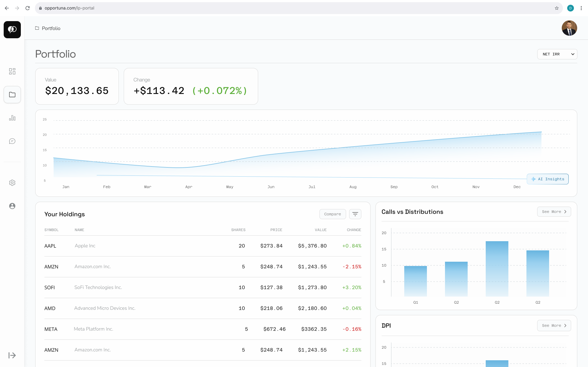
Task: Click the $672.46 price cell
Action: [x=274, y=329]
